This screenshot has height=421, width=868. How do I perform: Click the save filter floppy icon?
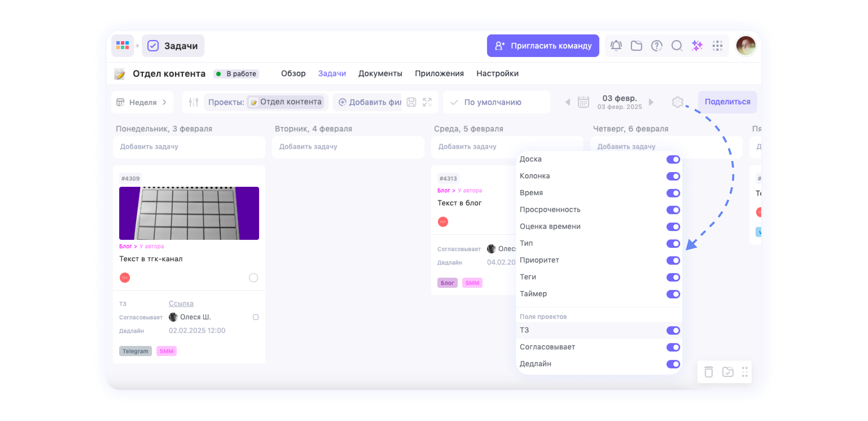(411, 102)
